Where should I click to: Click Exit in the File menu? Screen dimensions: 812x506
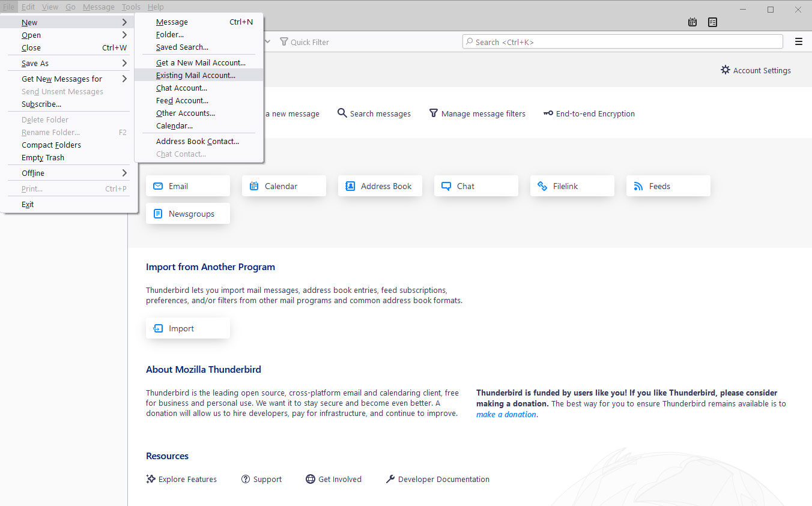[x=69, y=204]
